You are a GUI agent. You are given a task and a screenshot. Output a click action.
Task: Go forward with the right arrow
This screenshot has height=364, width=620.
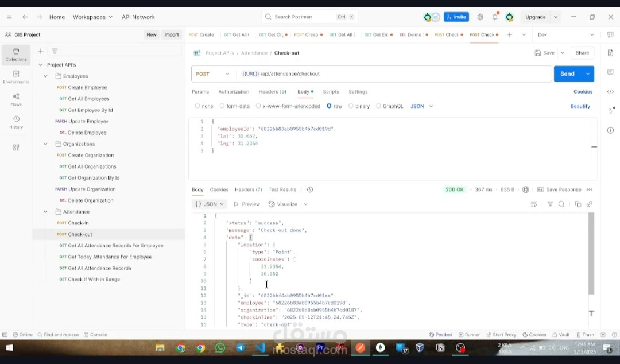tap(40, 17)
